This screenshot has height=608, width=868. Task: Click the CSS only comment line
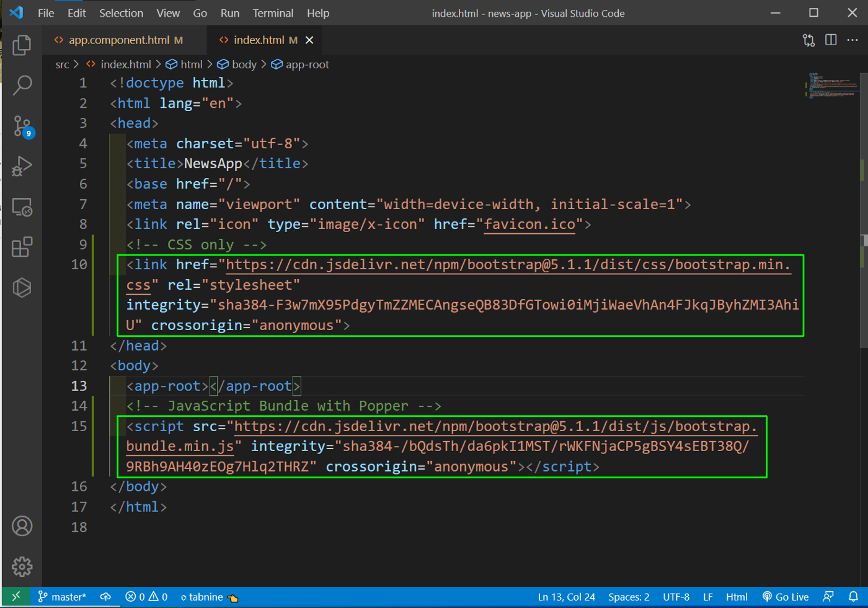[x=197, y=245]
